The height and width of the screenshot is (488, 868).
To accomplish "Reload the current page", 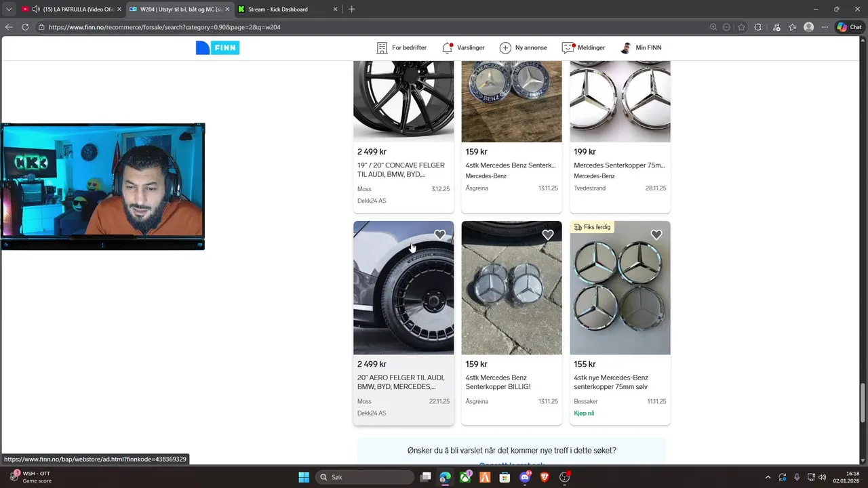I will pos(25,27).
